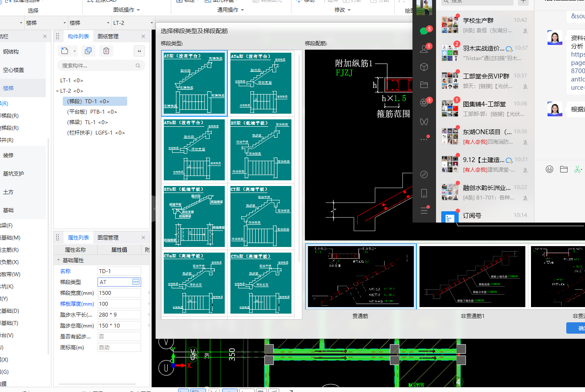Edit the 名称 value TD-1
The image size is (585, 392).
point(119,271)
